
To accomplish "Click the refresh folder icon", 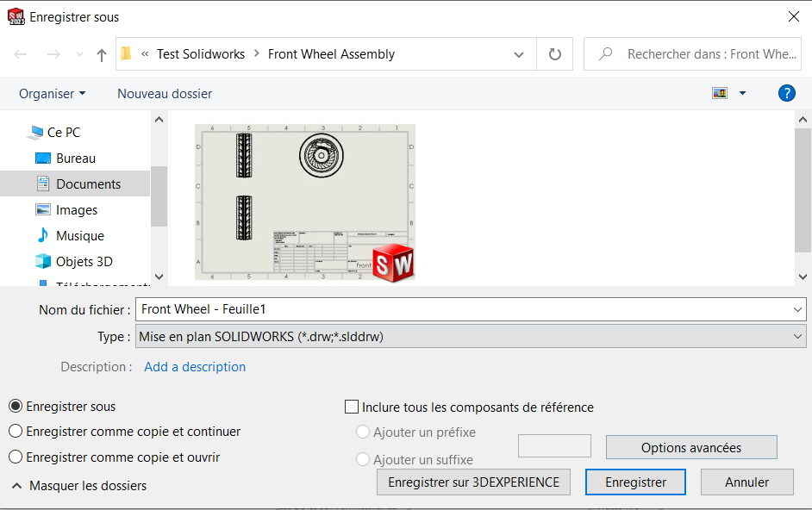I will [x=555, y=54].
